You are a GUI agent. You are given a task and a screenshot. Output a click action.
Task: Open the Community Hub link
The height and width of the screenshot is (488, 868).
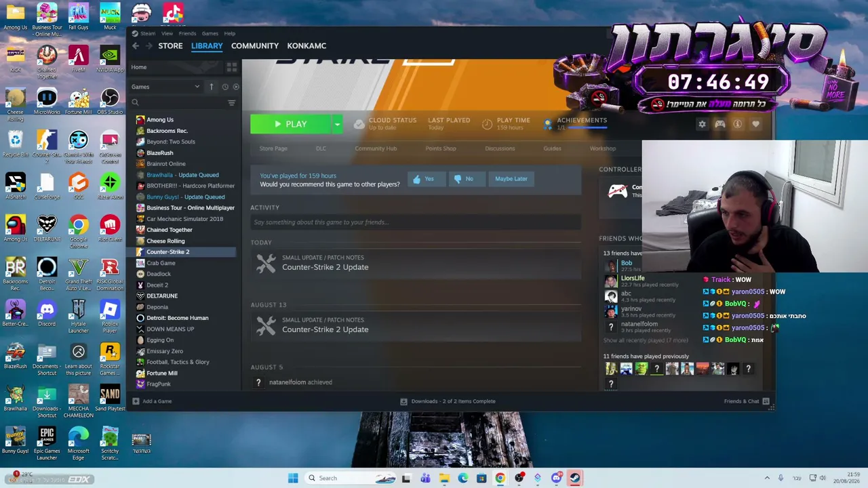click(376, 148)
